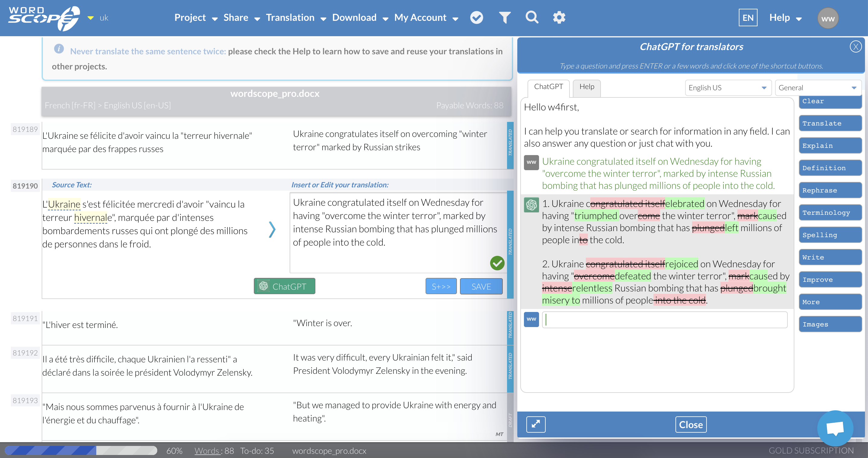Expand the Share menu
Viewport: 868px width, 458px height.
[x=242, y=17]
